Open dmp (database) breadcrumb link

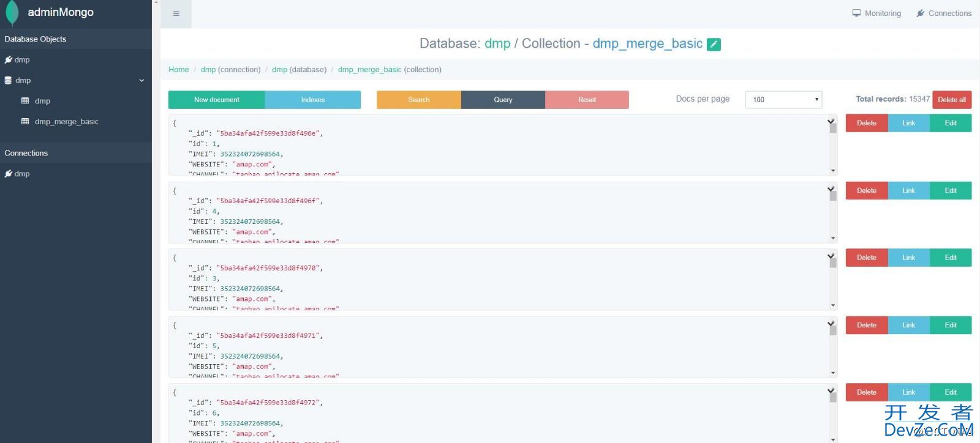279,70
